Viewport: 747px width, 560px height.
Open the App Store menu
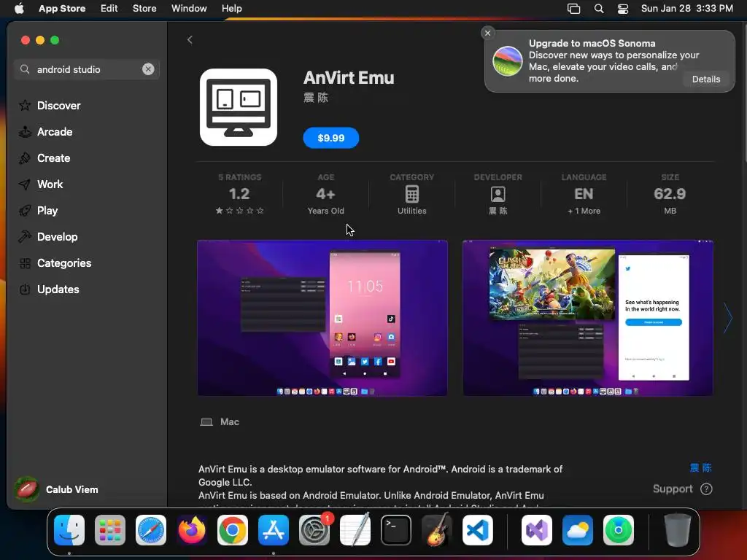pos(62,9)
